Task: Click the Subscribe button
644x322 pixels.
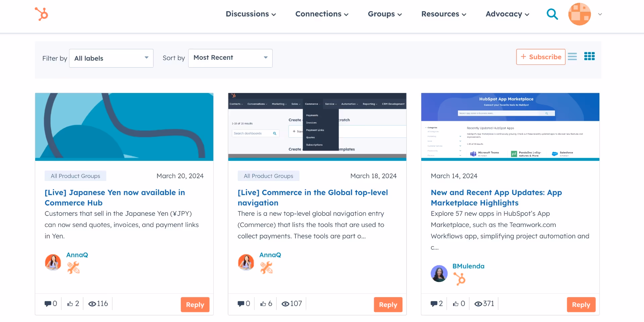Action: point(541,57)
